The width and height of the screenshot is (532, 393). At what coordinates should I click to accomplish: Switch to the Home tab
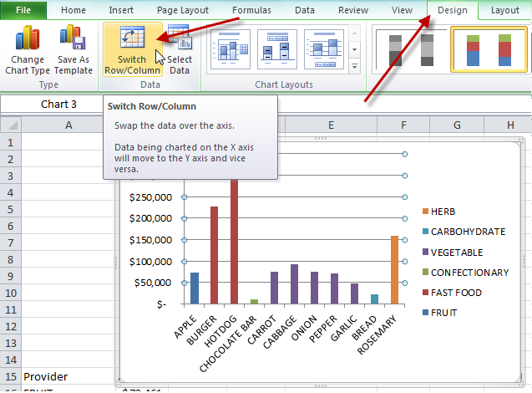coord(73,10)
